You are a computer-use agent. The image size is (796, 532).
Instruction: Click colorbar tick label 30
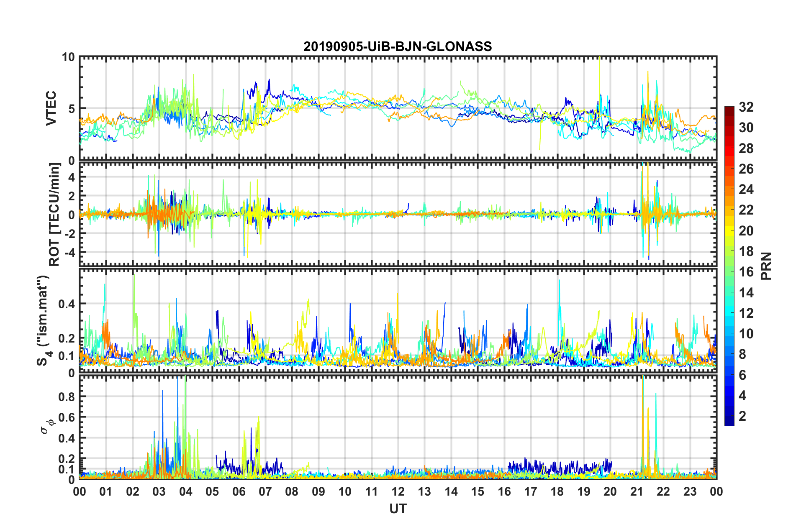coord(746,128)
